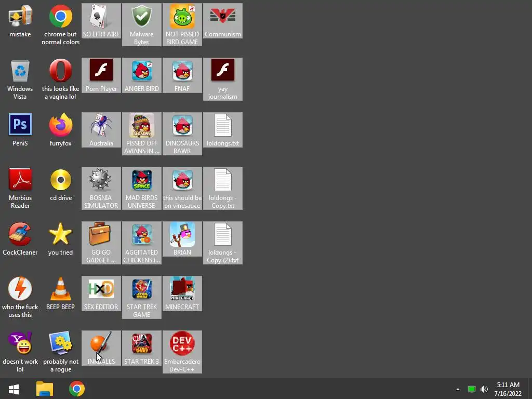The height and width of the screenshot is (399, 532).
Task: Select 'loldongs - Copy (2).txt' file
Action: pos(222,243)
